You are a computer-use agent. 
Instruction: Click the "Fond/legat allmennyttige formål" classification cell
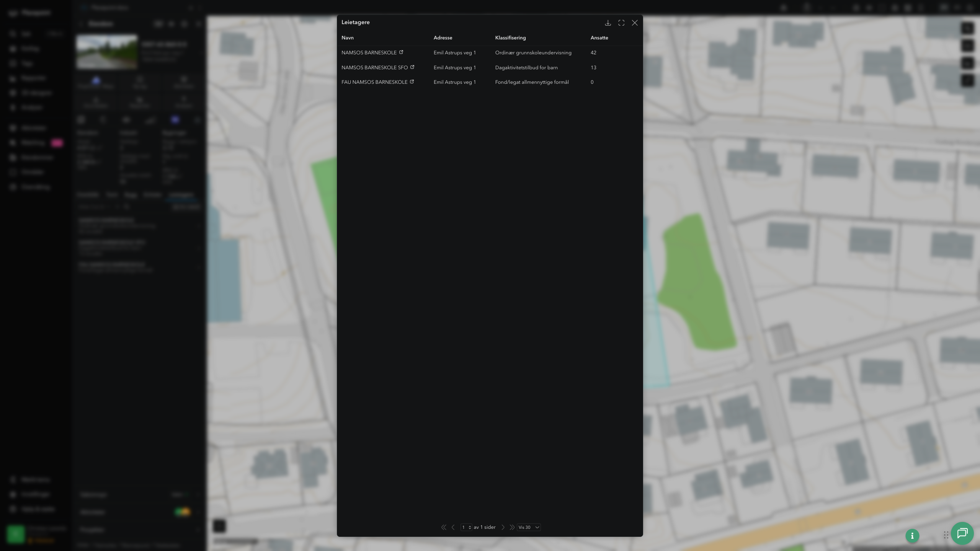pos(532,82)
